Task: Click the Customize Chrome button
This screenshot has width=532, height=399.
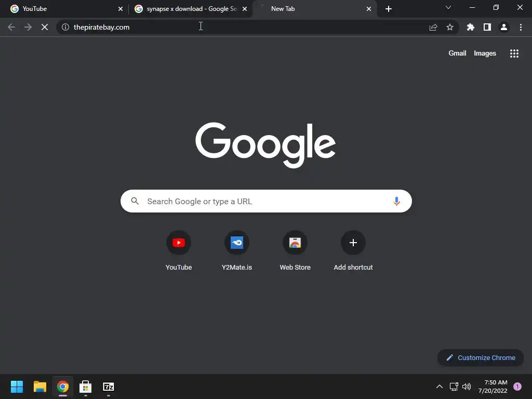Action: (x=481, y=357)
